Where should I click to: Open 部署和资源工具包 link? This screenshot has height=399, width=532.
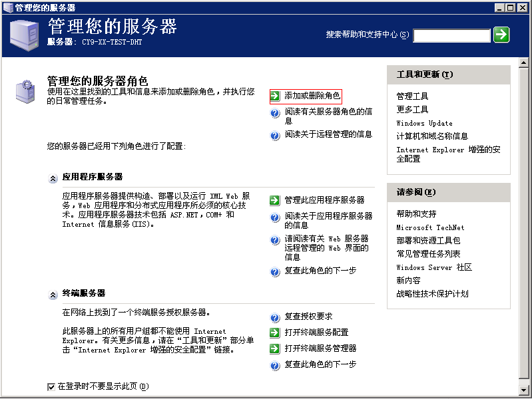click(428, 241)
